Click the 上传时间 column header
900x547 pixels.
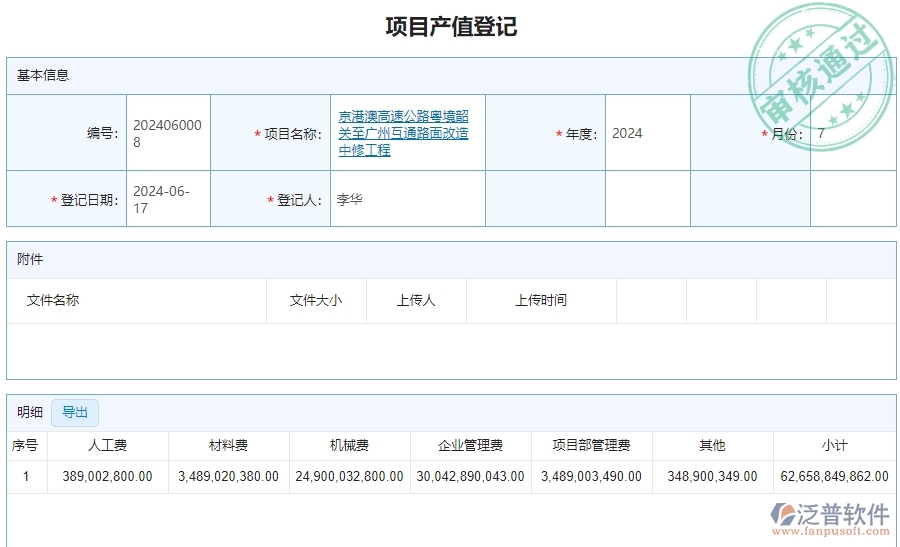[x=541, y=300]
